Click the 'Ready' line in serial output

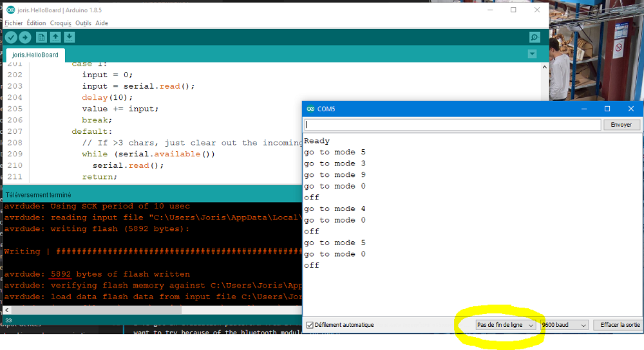click(x=317, y=141)
